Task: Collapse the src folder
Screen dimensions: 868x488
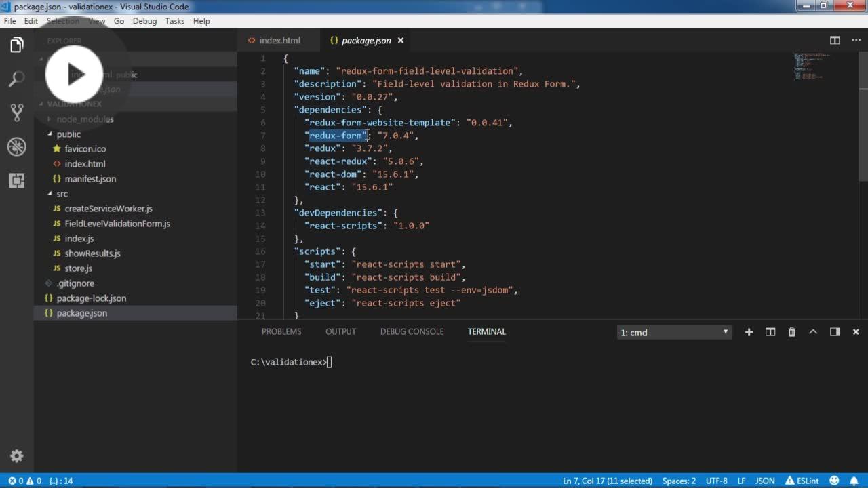Action: pos(62,194)
